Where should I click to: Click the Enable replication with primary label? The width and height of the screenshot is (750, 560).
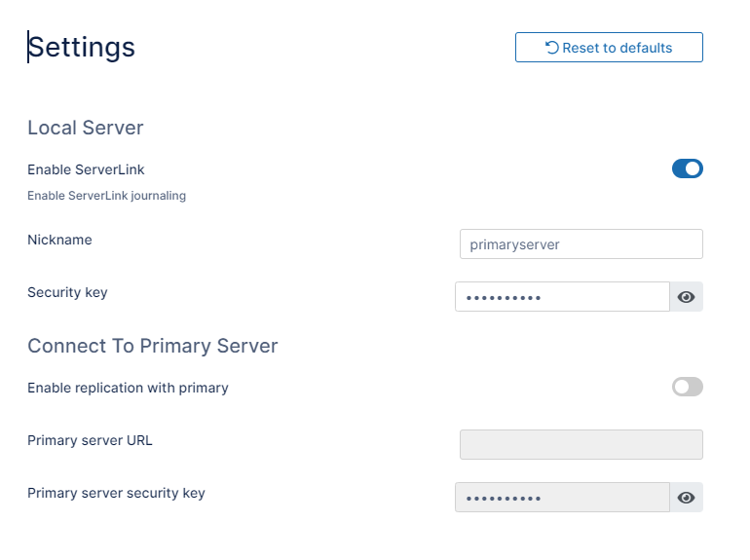[128, 388]
